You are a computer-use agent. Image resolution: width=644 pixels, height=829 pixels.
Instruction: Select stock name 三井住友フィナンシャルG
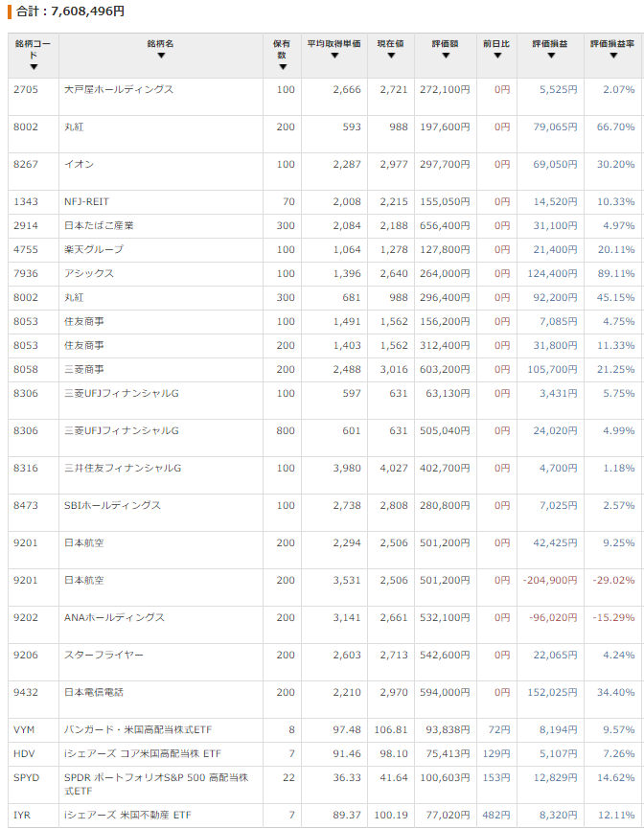123,468
